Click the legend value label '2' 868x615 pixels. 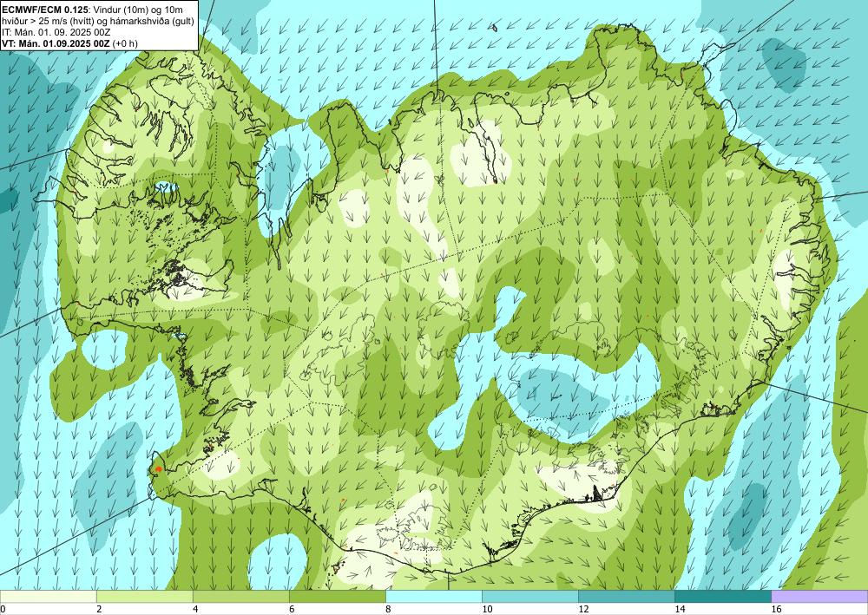tap(99, 609)
